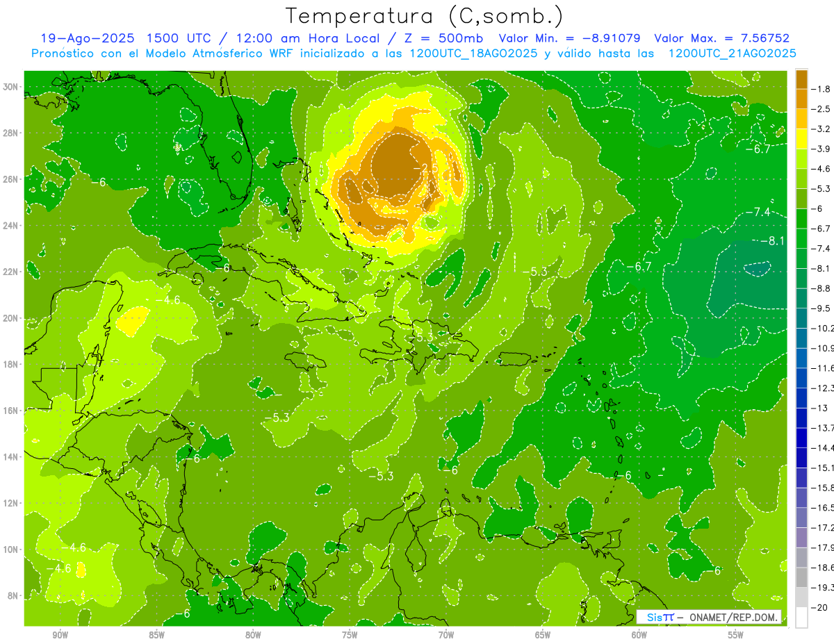Click the "-11.6" colorbar label
The width and height of the screenshot is (834, 644).
click(824, 368)
